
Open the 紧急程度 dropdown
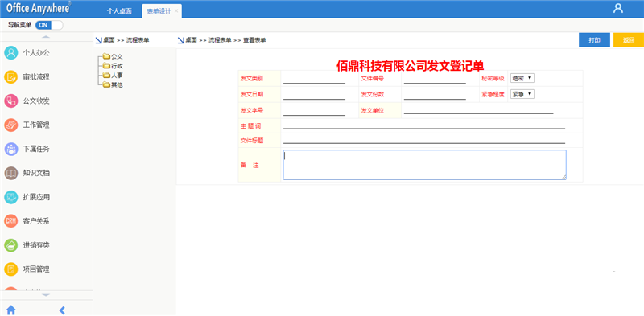tap(522, 94)
